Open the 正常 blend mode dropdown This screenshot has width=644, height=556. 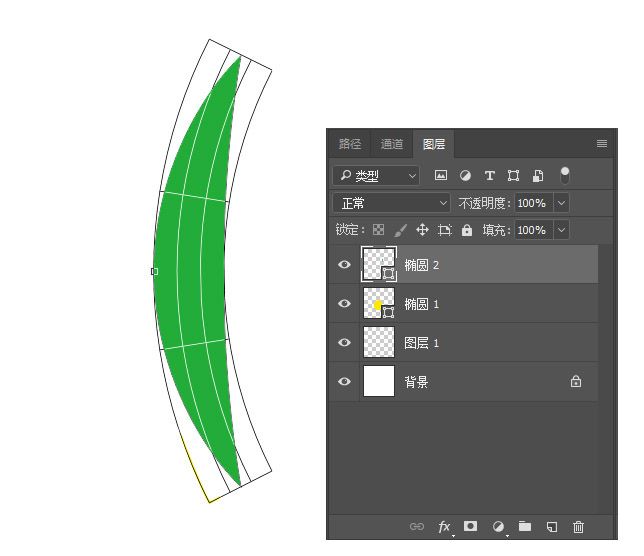pyautogui.click(x=391, y=203)
